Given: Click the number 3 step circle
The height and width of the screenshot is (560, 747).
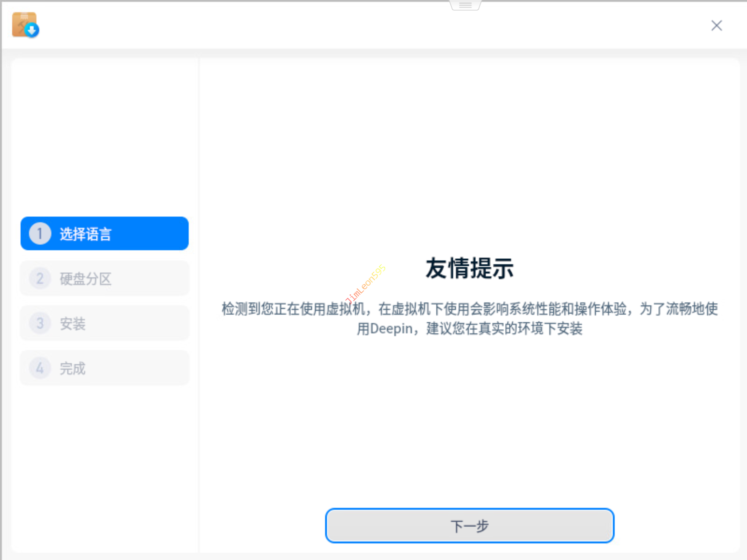Looking at the screenshot, I should (x=40, y=323).
